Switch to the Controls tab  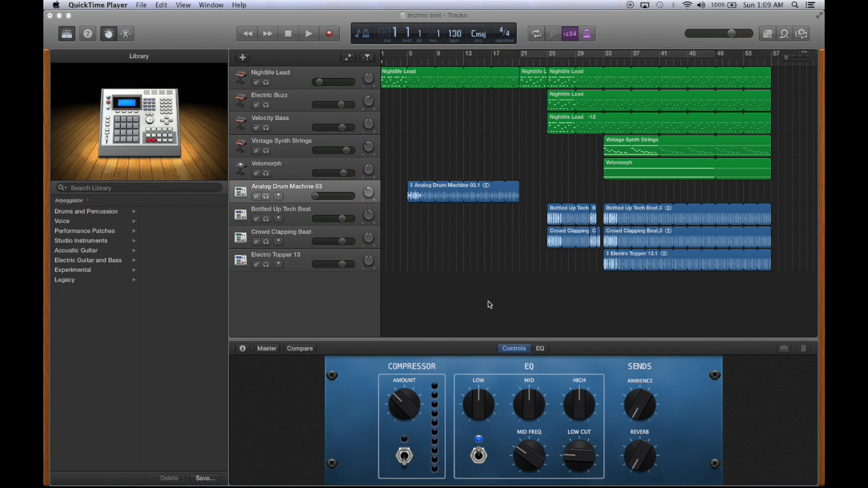point(513,348)
